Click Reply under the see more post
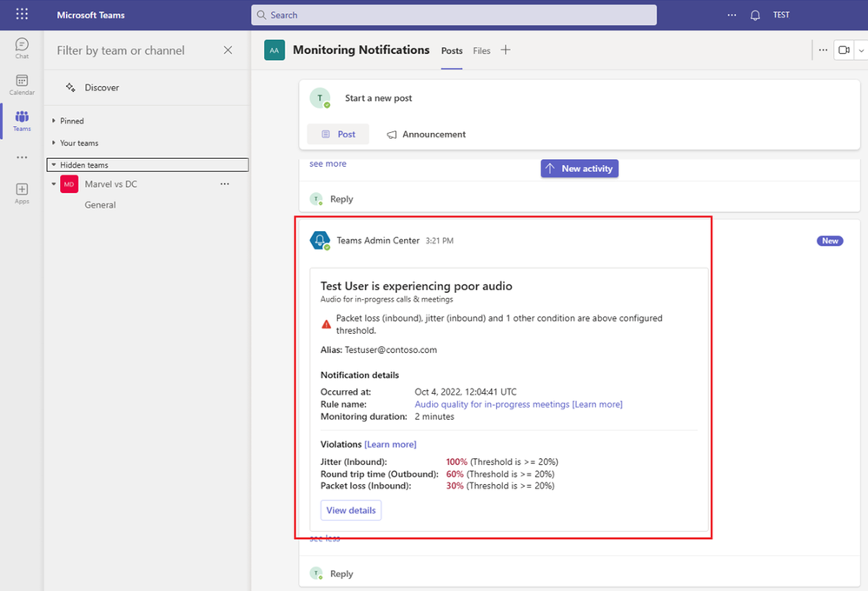The height and width of the screenshot is (591, 868). (341, 199)
